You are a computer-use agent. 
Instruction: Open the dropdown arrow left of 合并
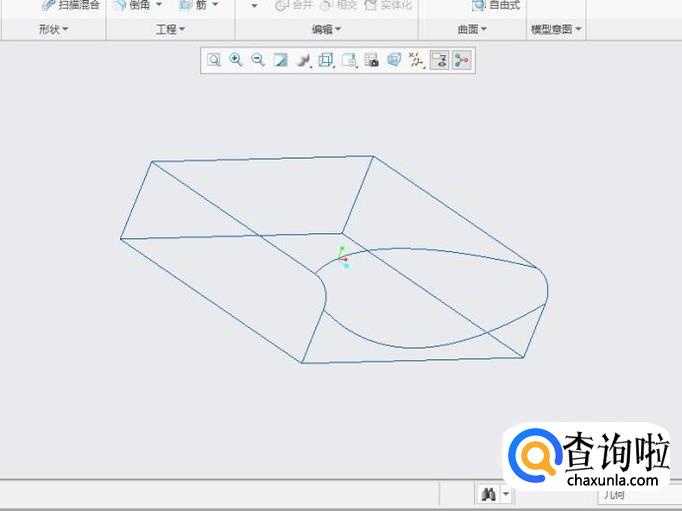click(x=254, y=5)
